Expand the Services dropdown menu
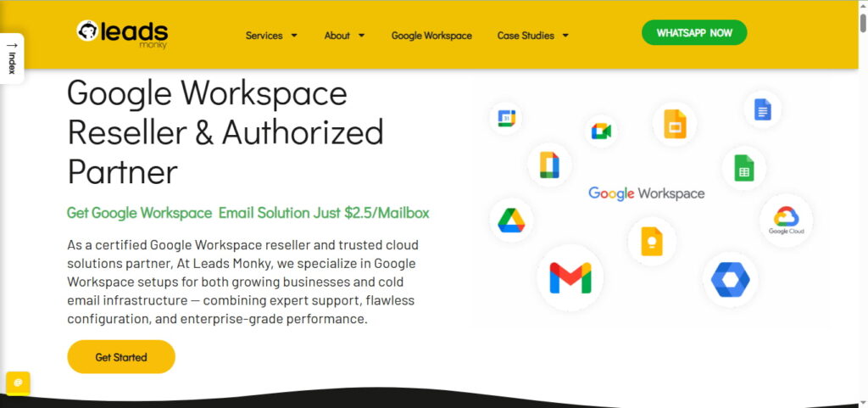The width and height of the screenshot is (868, 408). [271, 36]
